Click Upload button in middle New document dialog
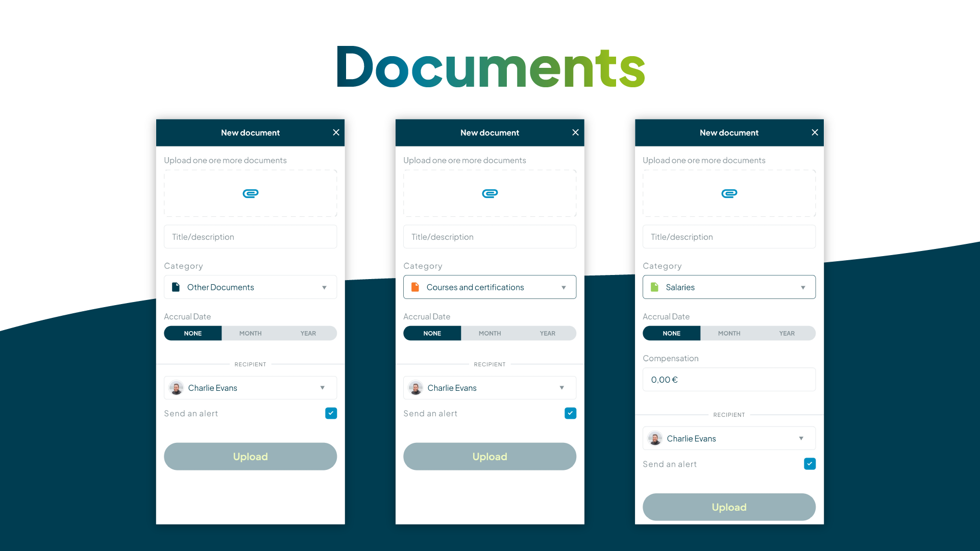 (x=489, y=456)
